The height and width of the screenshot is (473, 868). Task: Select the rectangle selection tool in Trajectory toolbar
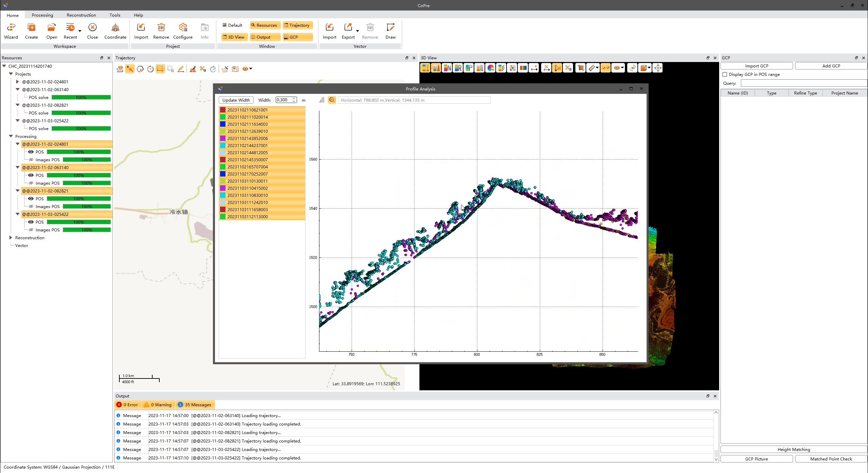(160, 69)
